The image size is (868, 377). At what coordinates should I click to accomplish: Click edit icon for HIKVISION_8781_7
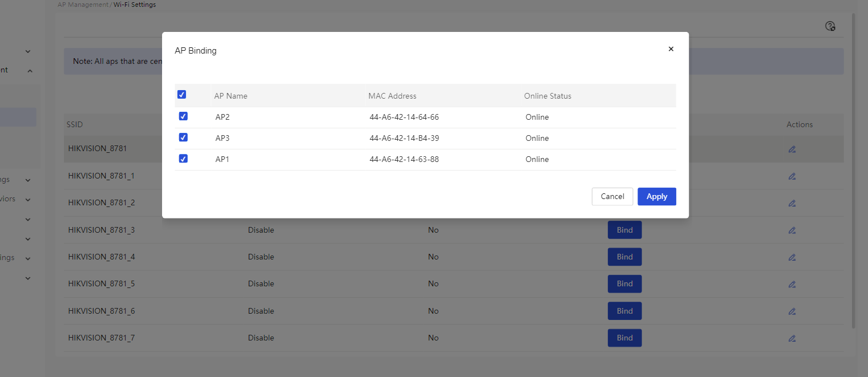point(792,338)
